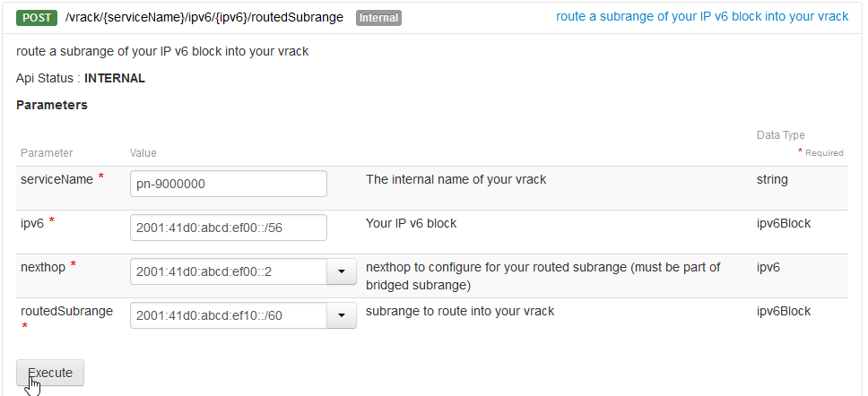Click the Data Type column header

780,135
